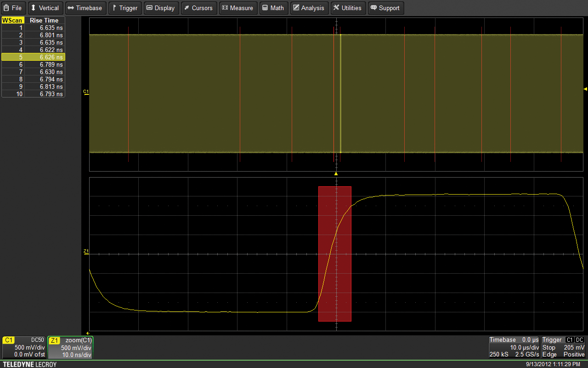This screenshot has width=588, height=368.
Task: Open the Timebase descriptor box
Action: click(x=514, y=347)
